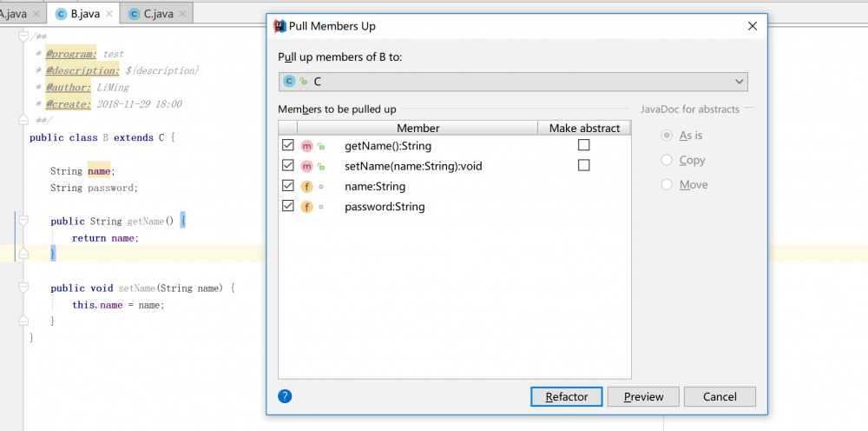This screenshot has width=868, height=431.
Task: Click the Preview button
Action: (643, 396)
